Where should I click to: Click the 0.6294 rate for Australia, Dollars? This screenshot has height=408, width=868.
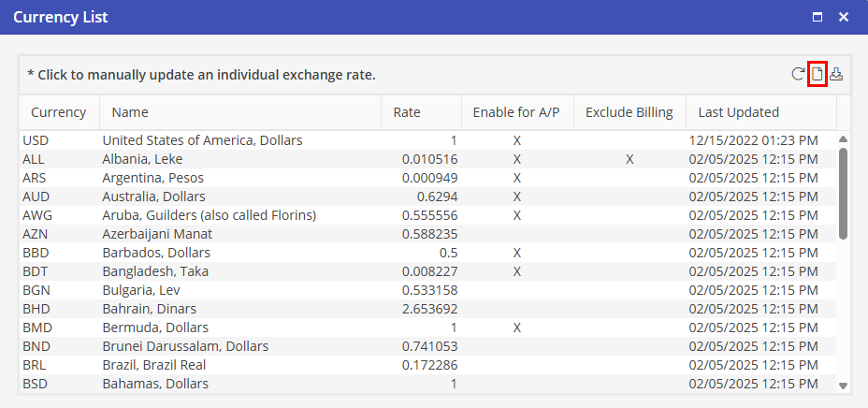click(438, 197)
